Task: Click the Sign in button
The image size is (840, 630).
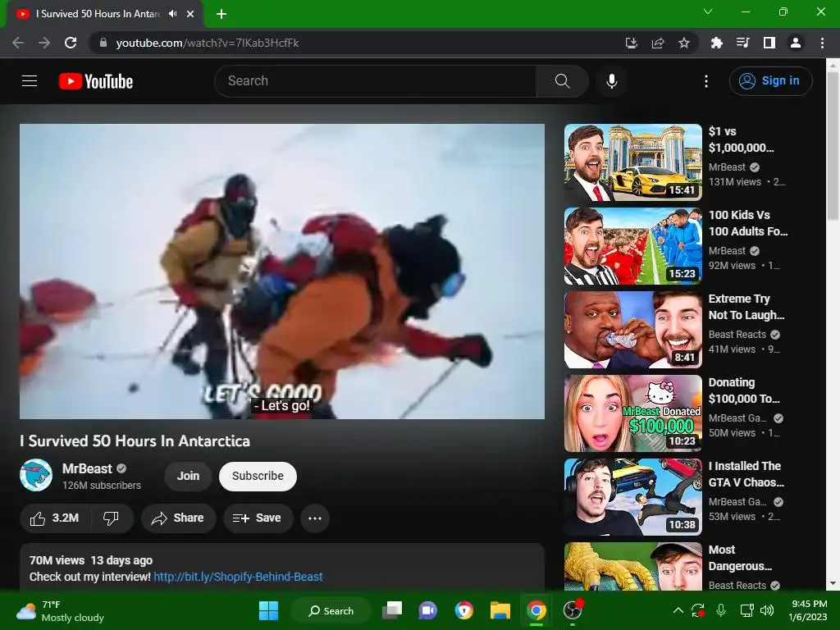Action: pyautogui.click(x=770, y=81)
